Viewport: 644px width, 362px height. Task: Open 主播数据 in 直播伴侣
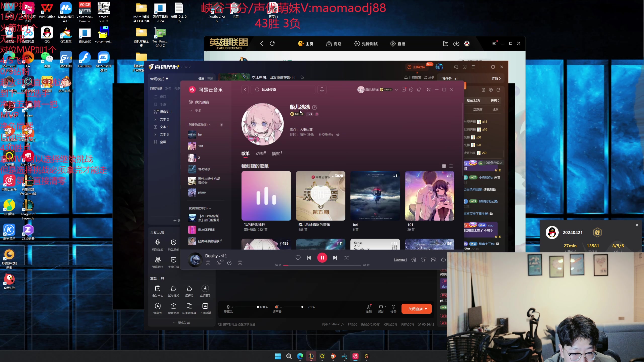(416, 67)
